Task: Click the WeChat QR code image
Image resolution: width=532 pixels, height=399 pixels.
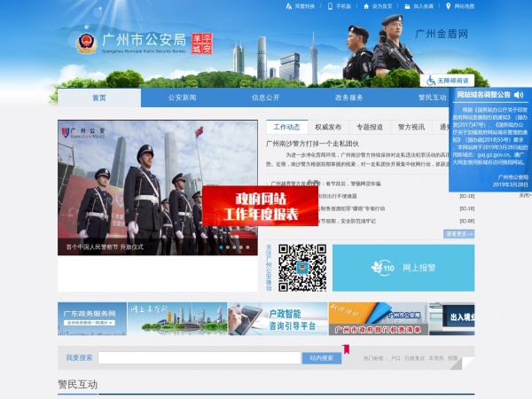Action: (x=302, y=268)
